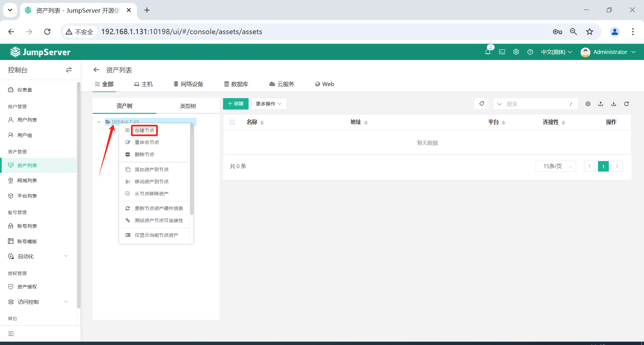Tick the select-all checkbox in table header
644x345 pixels.
(x=232, y=122)
